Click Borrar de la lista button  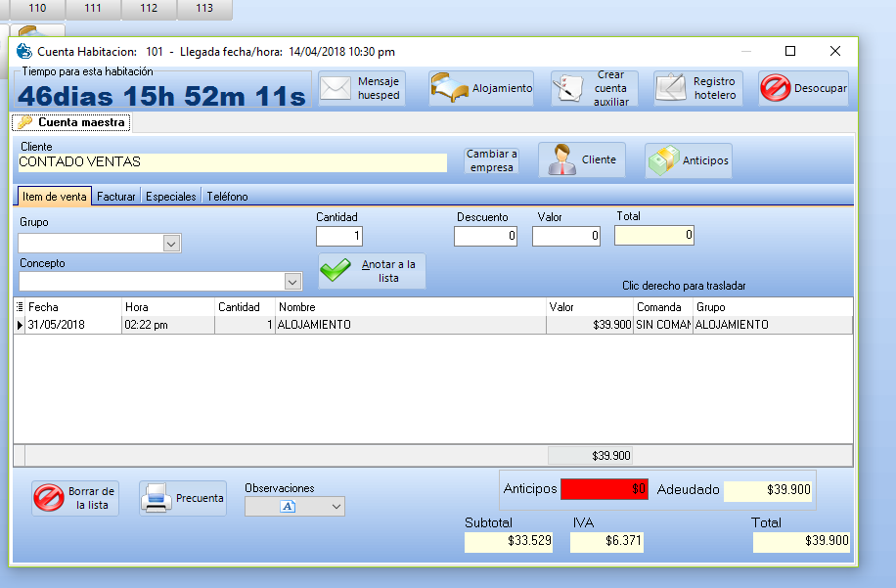(75, 498)
